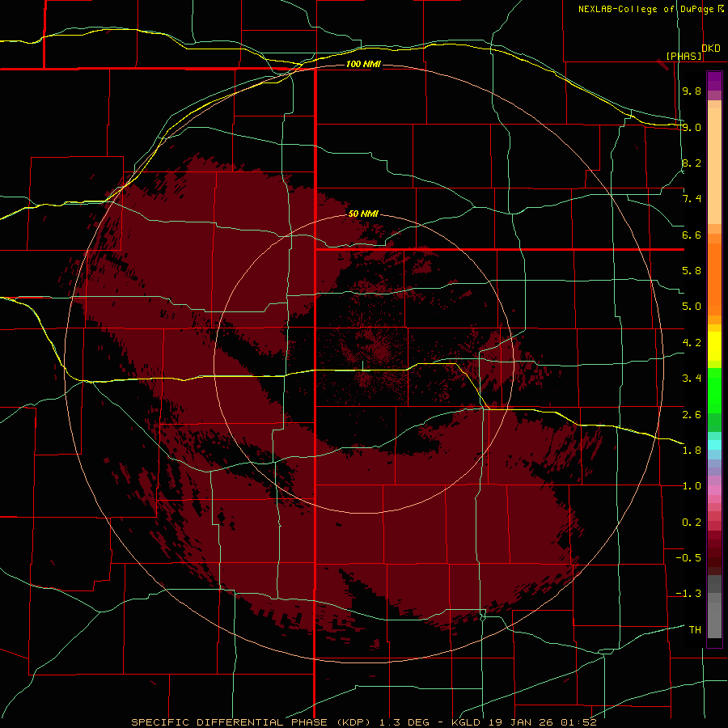
Task: Click the 2.6 scale value
Action: point(692,414)
